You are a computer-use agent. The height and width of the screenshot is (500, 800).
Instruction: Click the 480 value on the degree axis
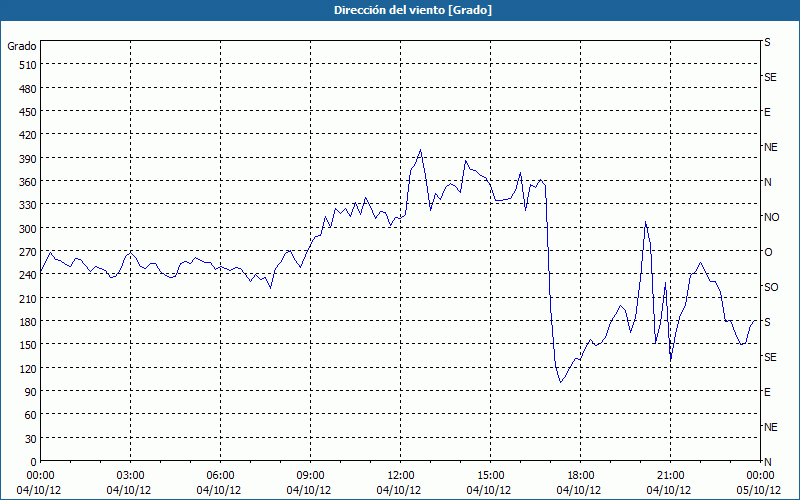pos(29,89)
